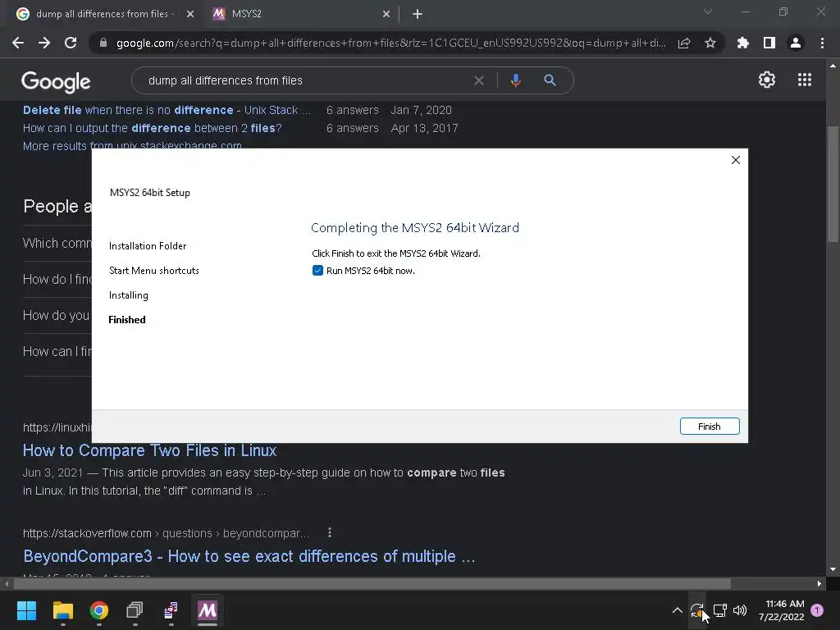Click horizontal scrollbar right arrow
Screen dimensions: 840x630
point(819,583)
